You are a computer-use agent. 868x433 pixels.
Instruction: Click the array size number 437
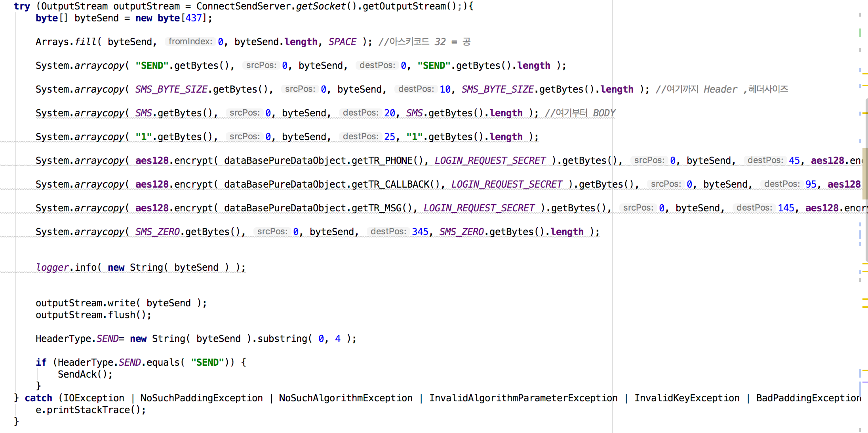tap(194, 18)
